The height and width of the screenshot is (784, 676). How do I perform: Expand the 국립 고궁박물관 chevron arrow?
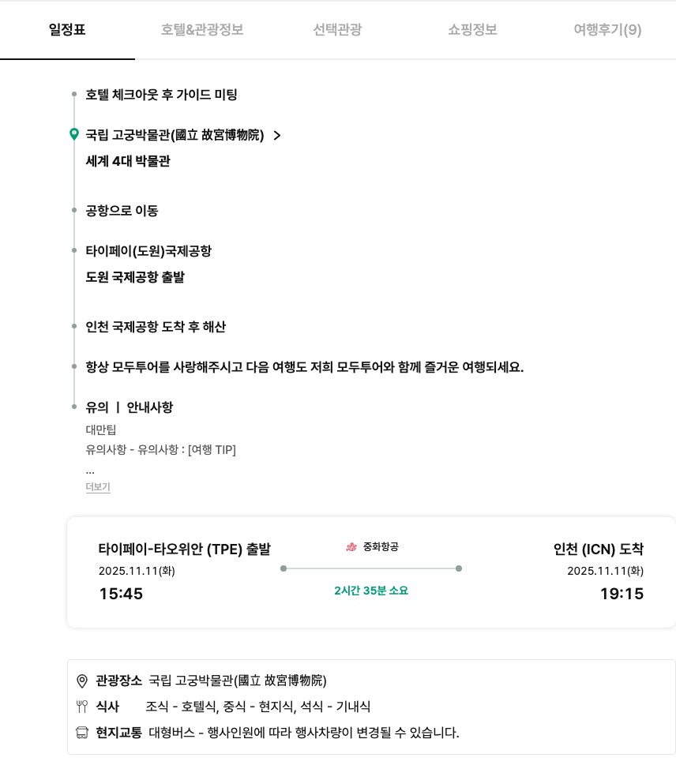point(276,135)
